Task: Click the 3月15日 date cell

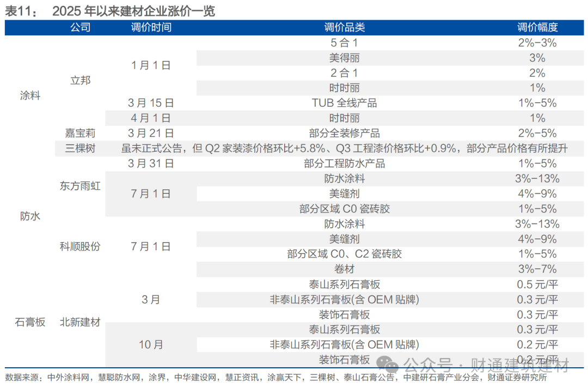Action: coord(151,103)
